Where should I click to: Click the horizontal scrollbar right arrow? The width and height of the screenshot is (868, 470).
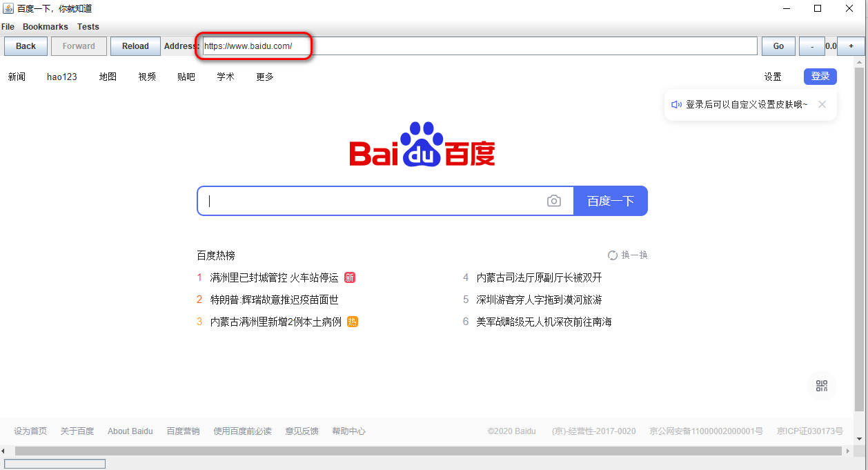(x=848, y=451)
